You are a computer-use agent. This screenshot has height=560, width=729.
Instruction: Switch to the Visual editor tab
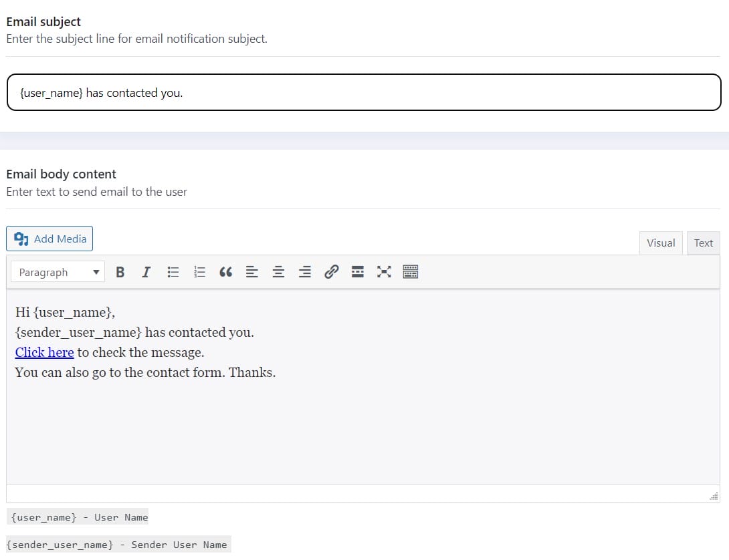point(660,243)
